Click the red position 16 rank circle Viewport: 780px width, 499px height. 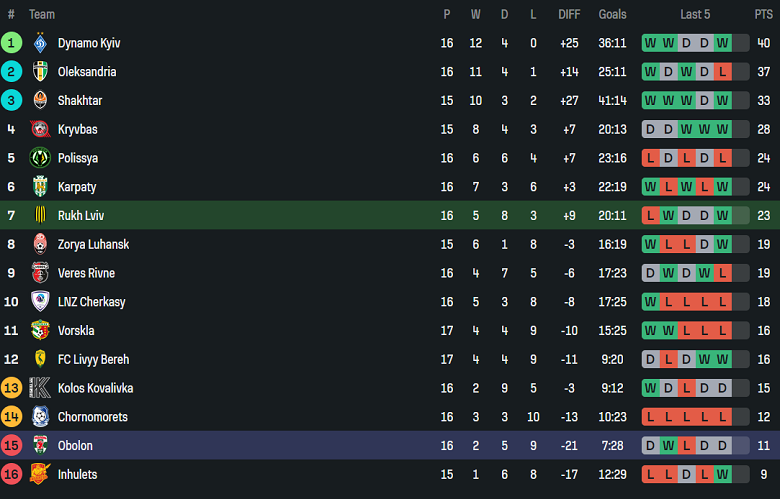coord(11,475)
